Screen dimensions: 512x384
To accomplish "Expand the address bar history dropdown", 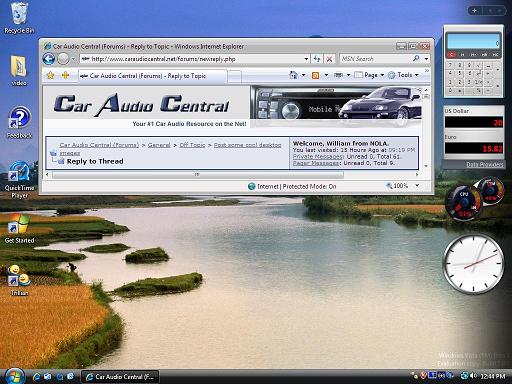I will point(306,59).
